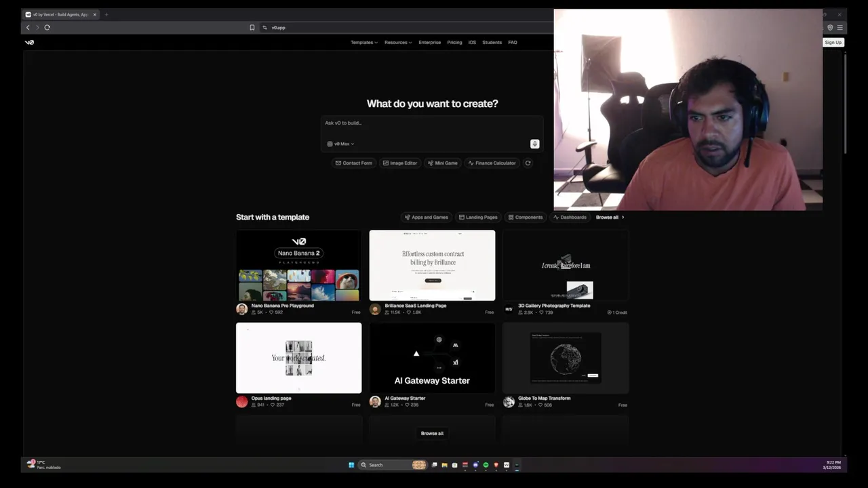Click the v0 logo in the page header
868x488 pixels.
[x=29, y=42]
